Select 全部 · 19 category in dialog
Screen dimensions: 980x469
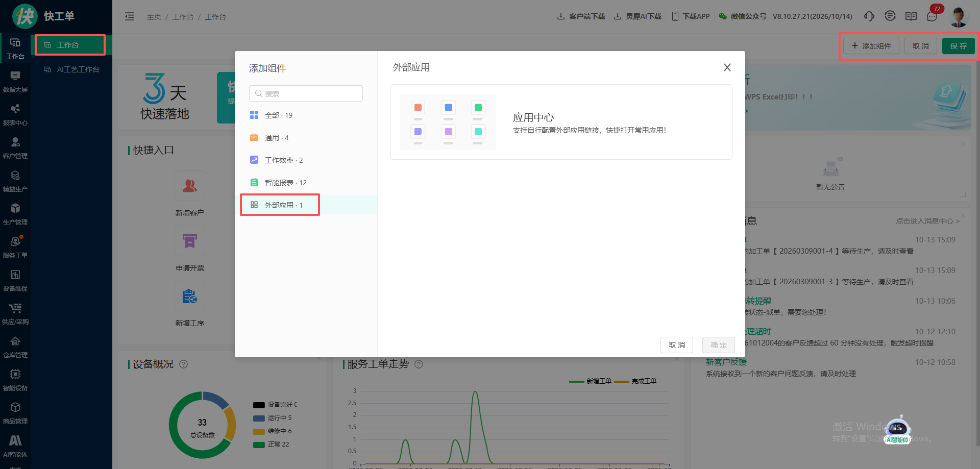pos(306,115)
